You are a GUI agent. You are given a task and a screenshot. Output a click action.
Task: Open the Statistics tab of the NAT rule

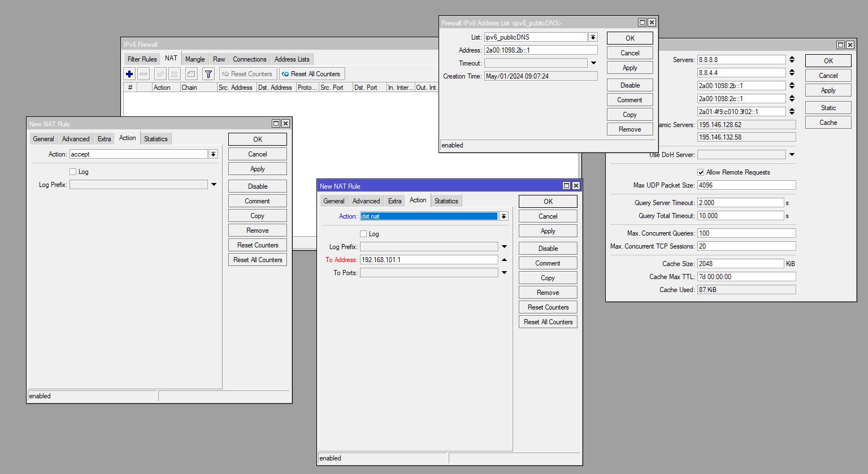446,200
